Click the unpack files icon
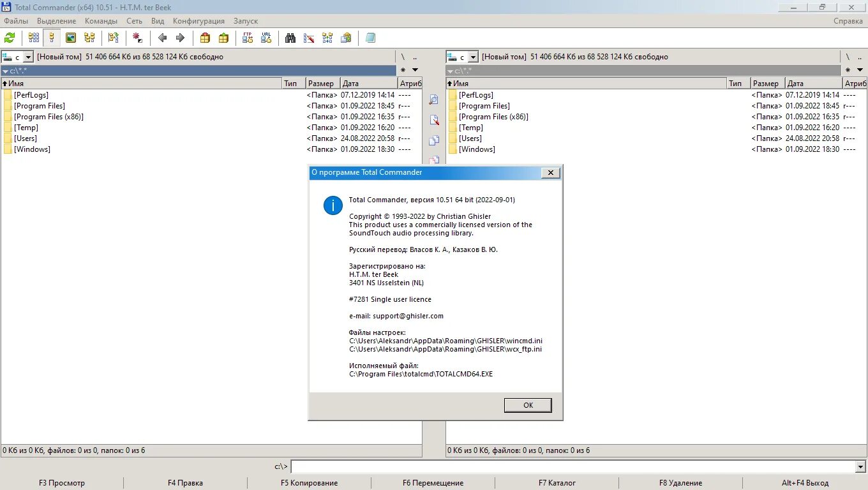Screen dimensions: 868x490 point(223,38)
